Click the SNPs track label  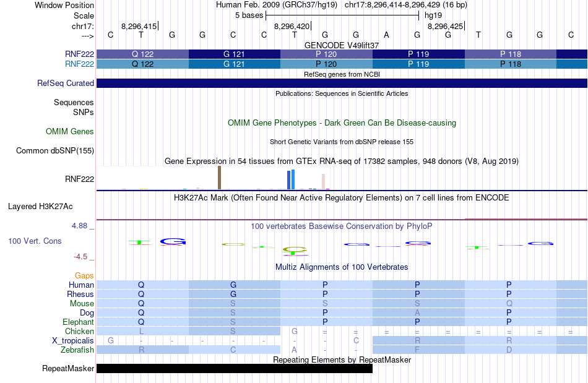(x=84, y=112)
